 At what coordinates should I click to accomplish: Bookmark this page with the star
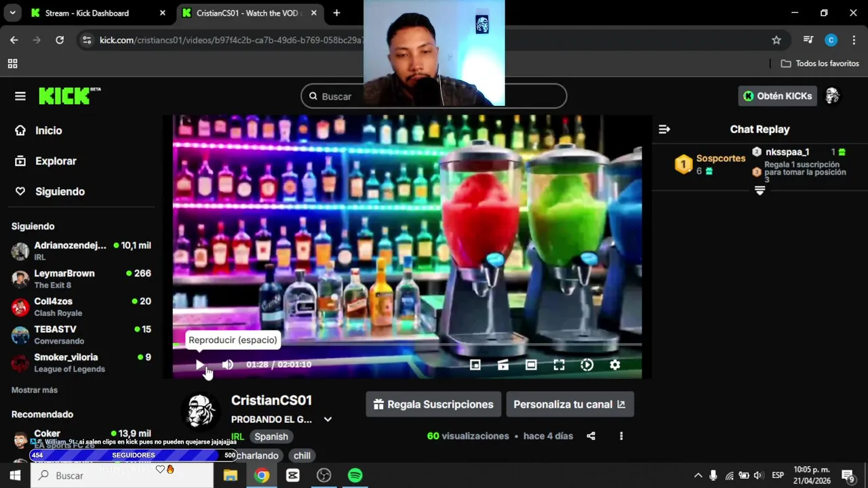(776, 40)
